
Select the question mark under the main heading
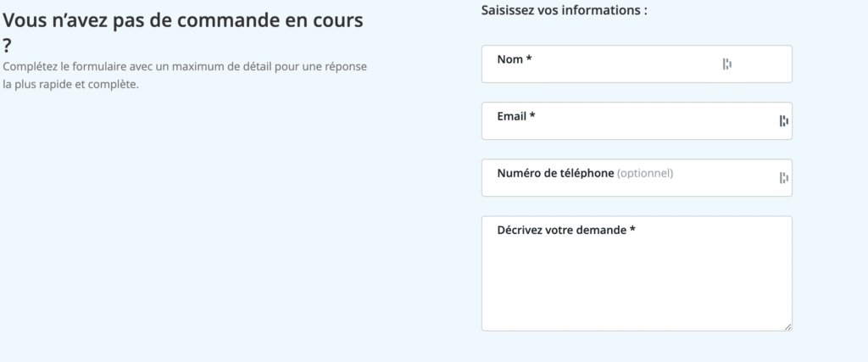7,46
